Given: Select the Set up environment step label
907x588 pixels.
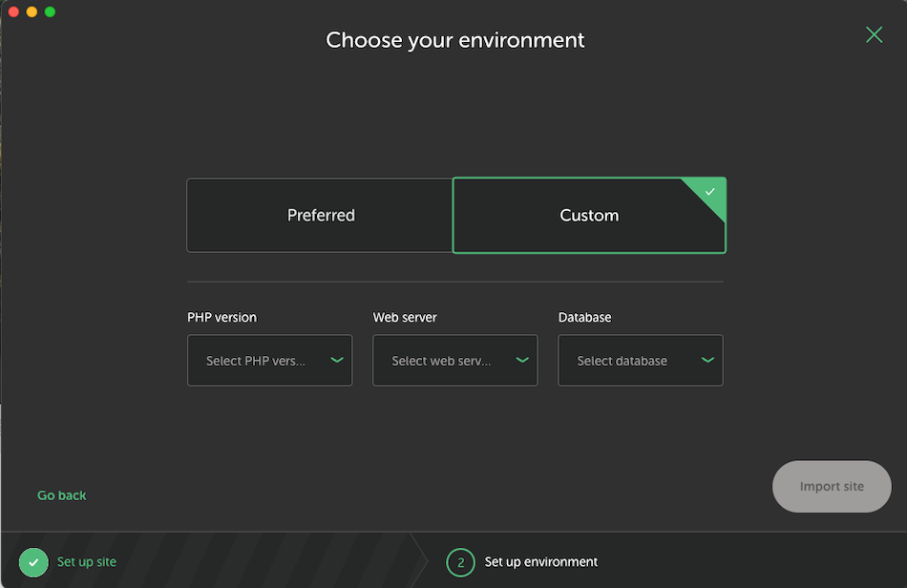Looking at the screenshot, I should pyautogui.click(x=541, y=562).
